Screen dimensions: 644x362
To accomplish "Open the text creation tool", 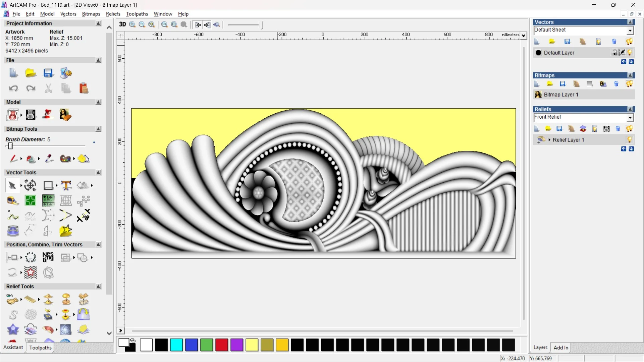I will point(66,185).
